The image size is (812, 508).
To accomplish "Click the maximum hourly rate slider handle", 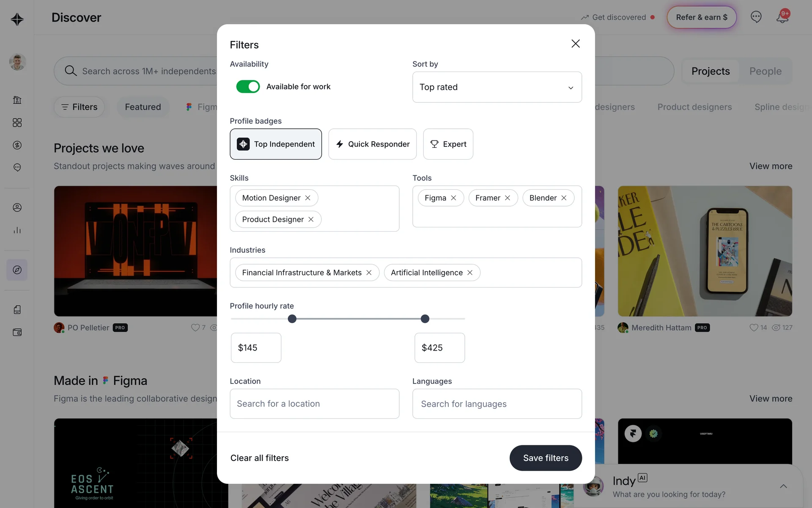I will pos(425,319).
